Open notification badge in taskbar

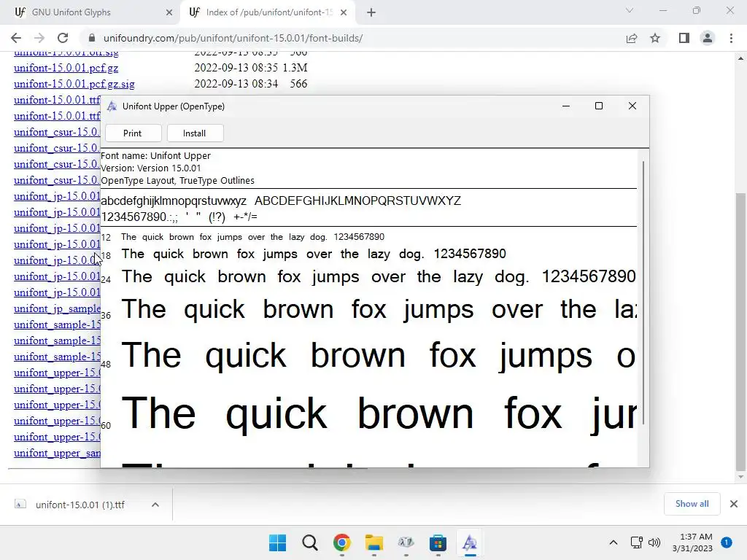(727, 542)
